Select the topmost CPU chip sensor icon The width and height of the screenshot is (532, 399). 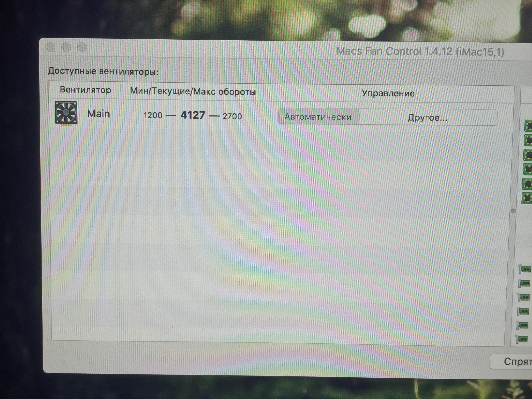click(528, 126)
